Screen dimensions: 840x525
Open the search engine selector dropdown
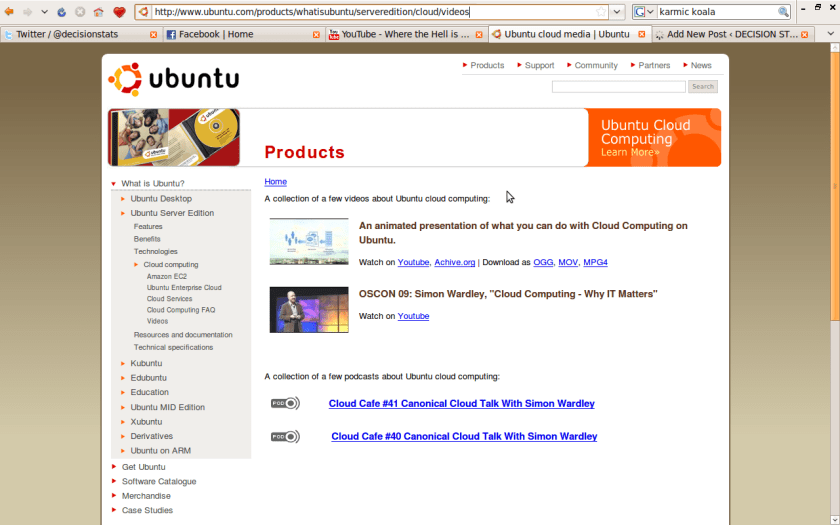tap(644, 12)
